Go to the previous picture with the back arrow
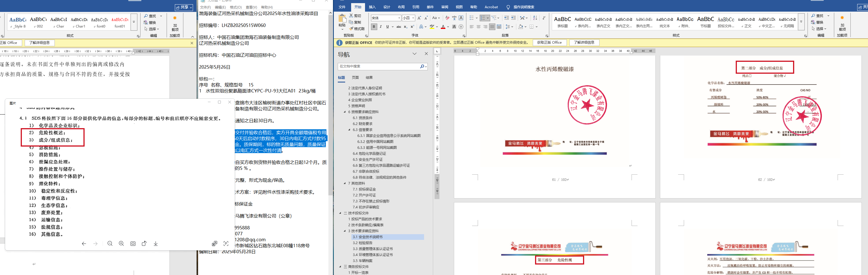868x275 pixels. coord(84,243)
